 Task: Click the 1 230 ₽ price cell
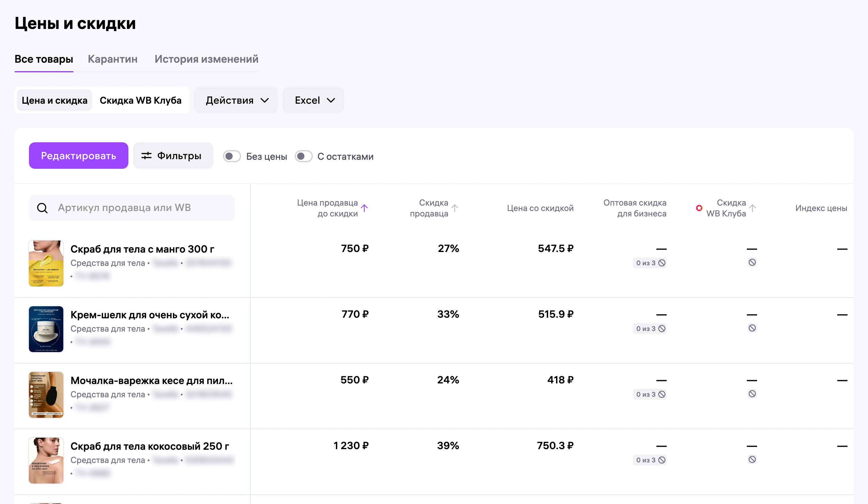351,446
